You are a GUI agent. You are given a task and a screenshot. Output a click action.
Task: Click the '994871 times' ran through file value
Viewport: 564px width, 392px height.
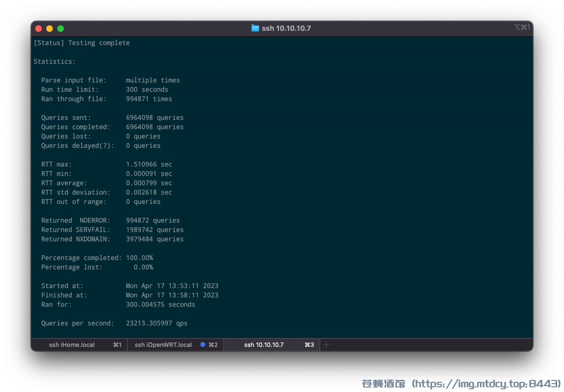pyautogui.click(x=149, y=99)
